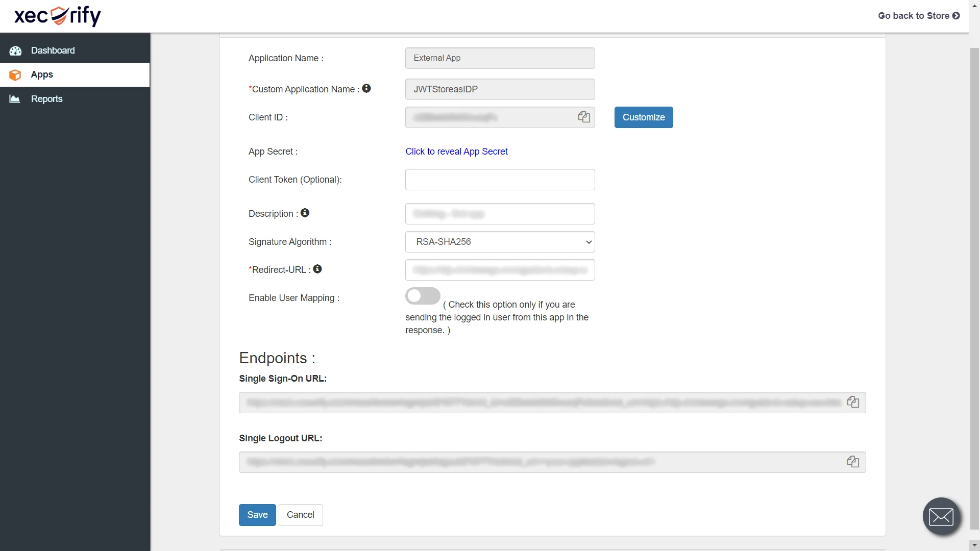Go back to Store link
This screenshot has height=551, width=980.
coord(919,16)
